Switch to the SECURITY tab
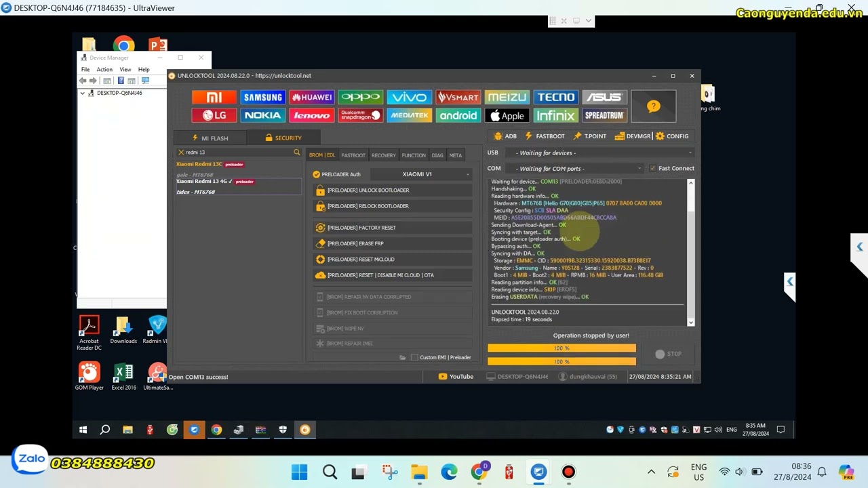868x488 pixels. 283,138
